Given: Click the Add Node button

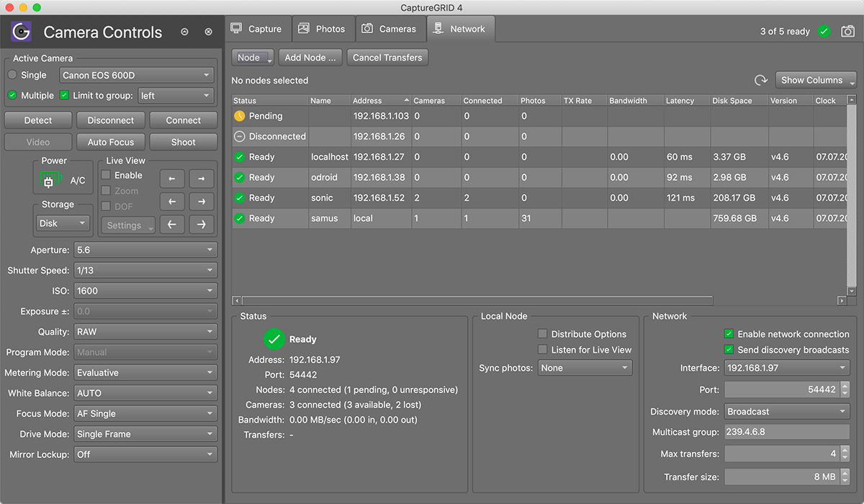Looking at the screenshot, I should (x=310, y=58).
